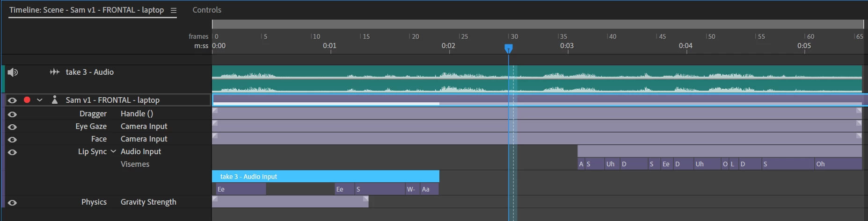The image size is (868, 221).
Task: Click the Eye Gaze Camera Input take bar
Action: pyautogui.click(x=537, y=126)
